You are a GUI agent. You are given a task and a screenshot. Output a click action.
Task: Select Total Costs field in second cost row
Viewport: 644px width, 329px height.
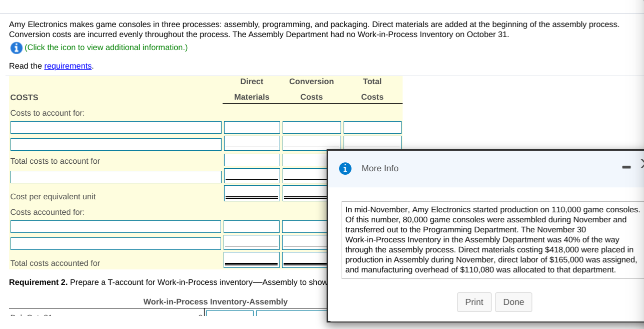[372, 143]
